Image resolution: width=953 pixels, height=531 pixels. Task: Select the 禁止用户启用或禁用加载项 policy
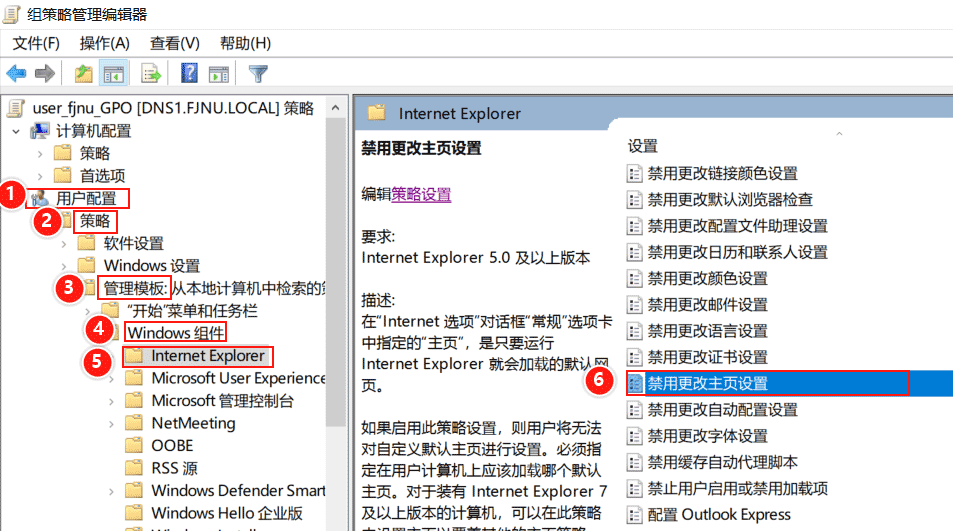737,488
